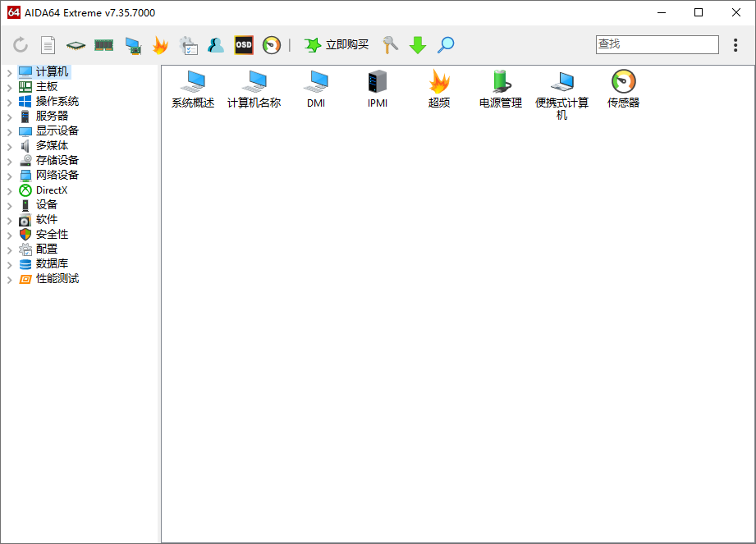The width and height of the screenshot is (756, 544).
Task: Click the key icon to enter license
Action: click(x=389, y=45)
